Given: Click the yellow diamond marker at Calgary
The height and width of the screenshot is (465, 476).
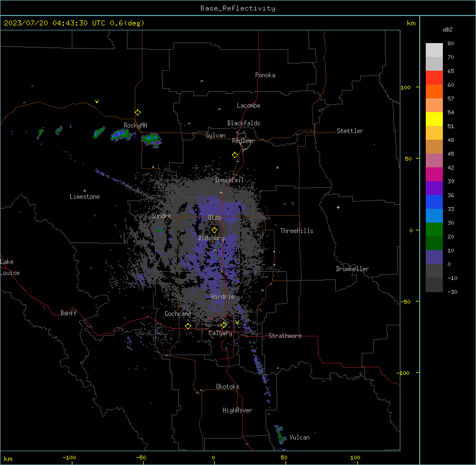Looking at the screenshot, I should (x=224, y=325).
